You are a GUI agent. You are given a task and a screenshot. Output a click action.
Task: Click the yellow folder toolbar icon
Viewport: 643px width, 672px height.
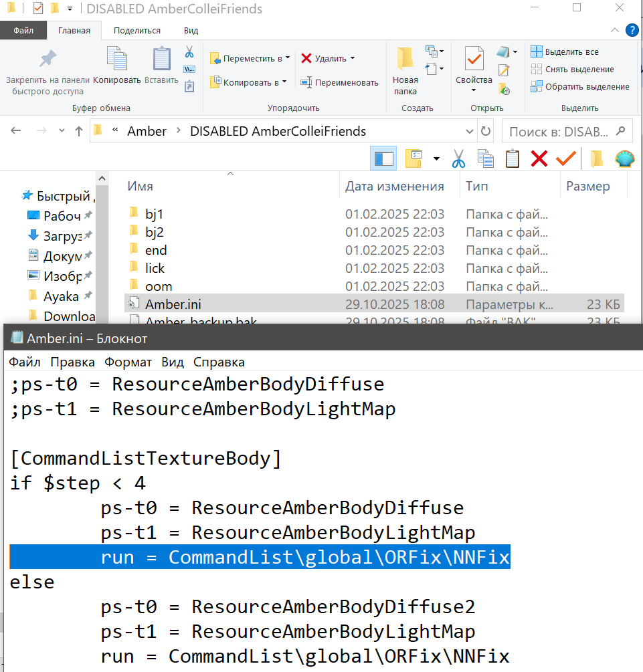pos(597,158)
